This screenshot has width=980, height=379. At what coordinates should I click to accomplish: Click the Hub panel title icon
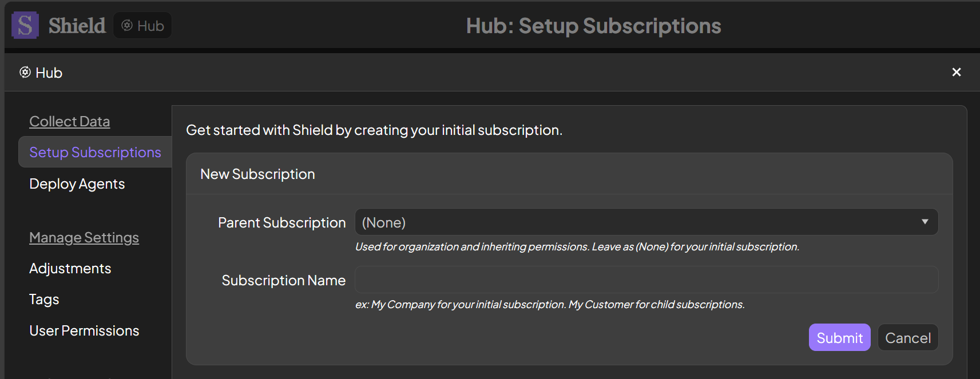click(25, 72)
